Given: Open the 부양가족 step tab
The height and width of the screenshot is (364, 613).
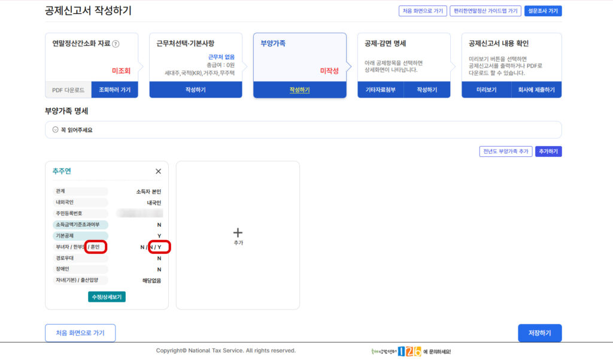Looking at the screenshot, I should 299,60.
